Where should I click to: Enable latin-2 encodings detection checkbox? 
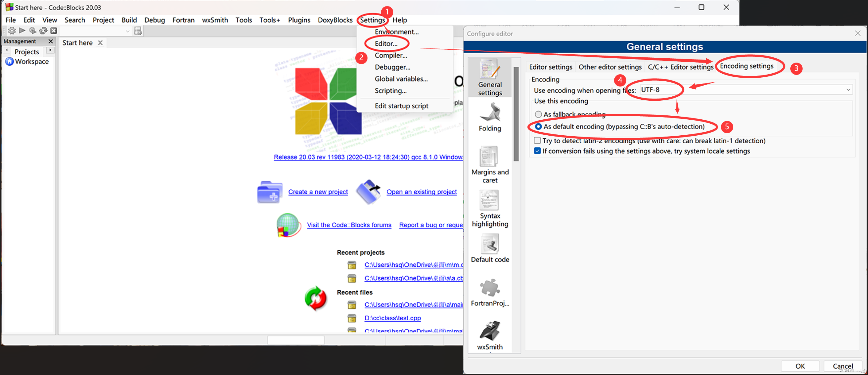(537, 141)
